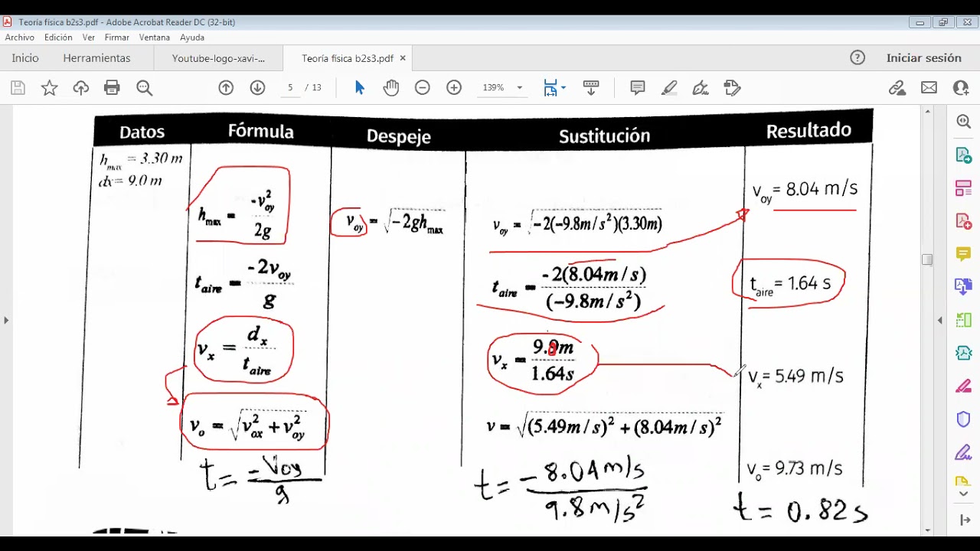Open Help question mark icon
Image resolution: width=980 pixels, height=551 pixels.
tap(857, 57)
